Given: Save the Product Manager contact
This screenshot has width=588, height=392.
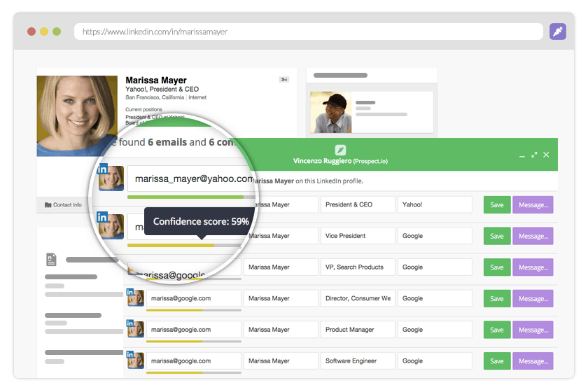Looking at the screenshot, I should tap(497, 330).
